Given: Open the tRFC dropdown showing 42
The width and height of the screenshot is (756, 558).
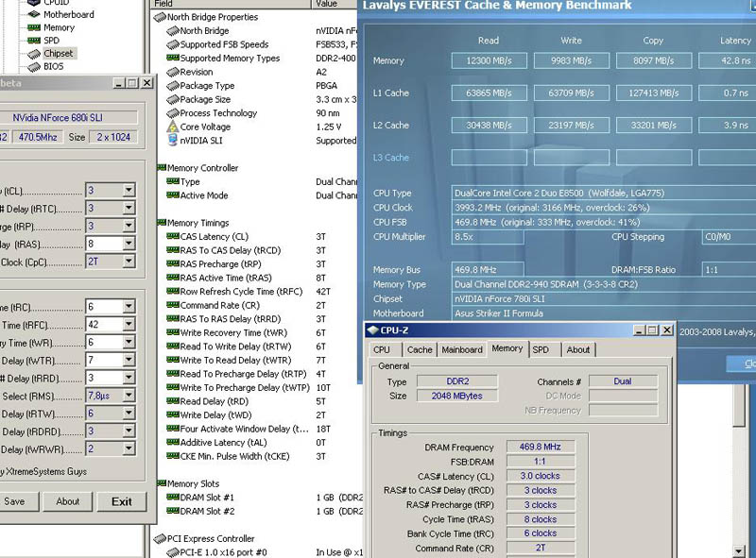Looking at the screenshot, I should [x=129, y=324].
